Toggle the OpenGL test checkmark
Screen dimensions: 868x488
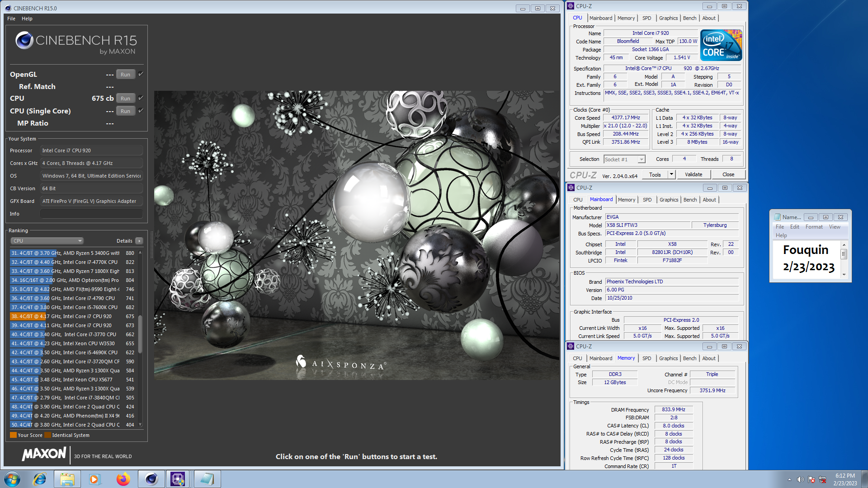click(x=141, y=74)
